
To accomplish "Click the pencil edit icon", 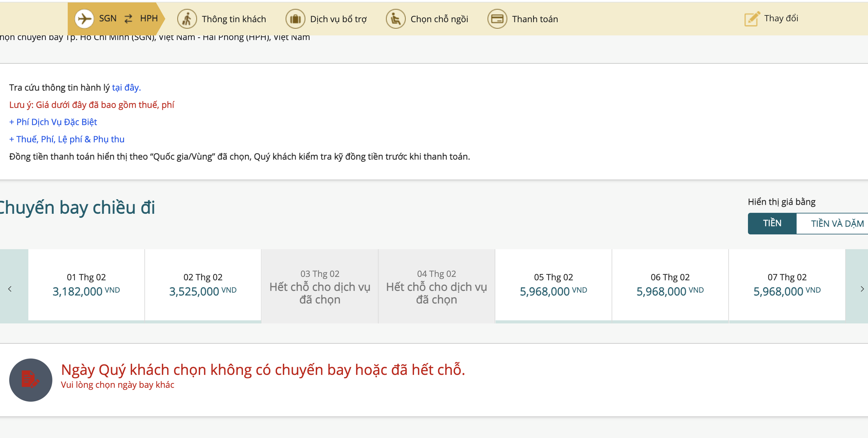I will pos(752,19).
